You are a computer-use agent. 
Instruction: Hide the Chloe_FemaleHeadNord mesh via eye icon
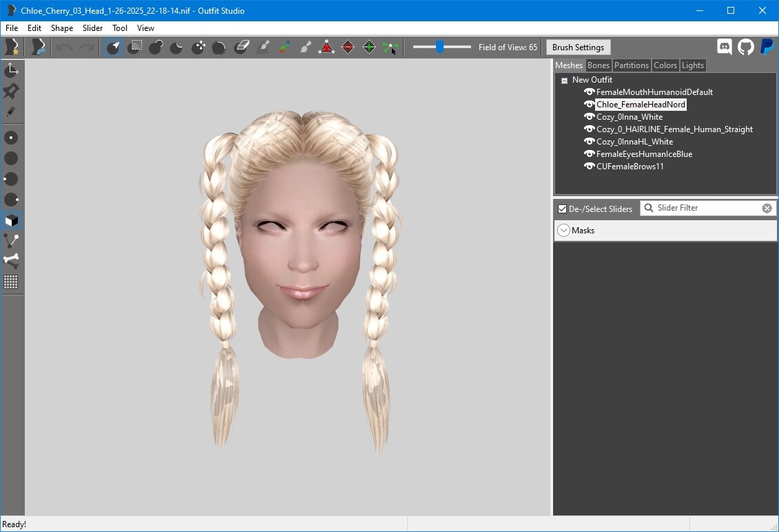point(589,104)
